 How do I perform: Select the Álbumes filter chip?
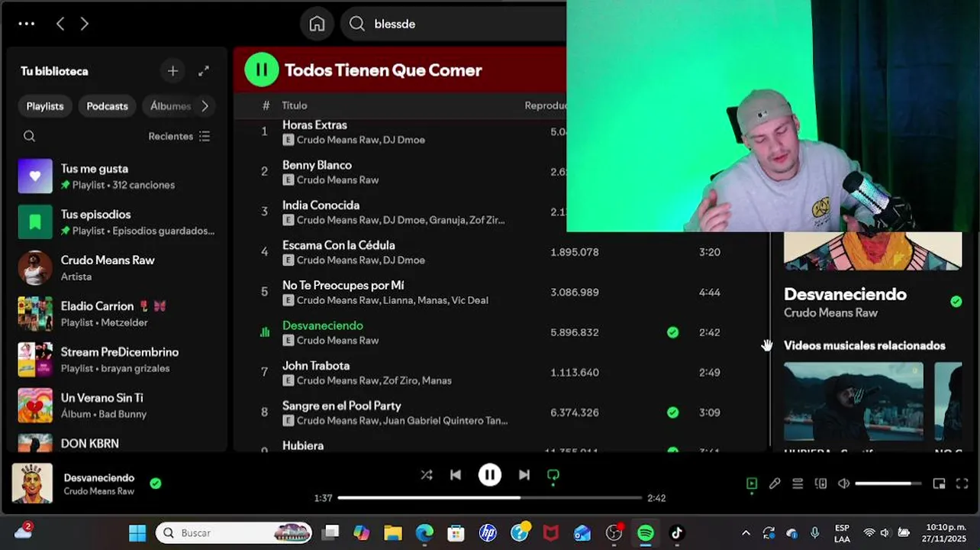[169, 106]
